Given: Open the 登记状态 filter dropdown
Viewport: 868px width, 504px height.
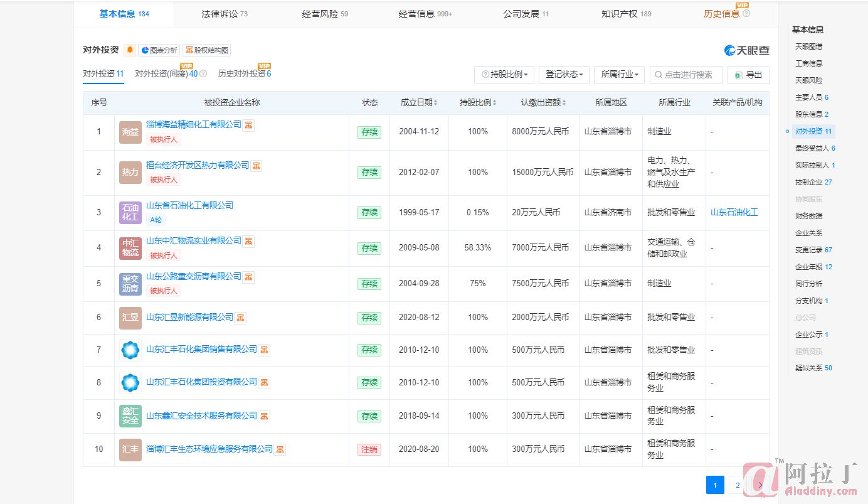Looking at the screenshot, I should pos(564,75).
